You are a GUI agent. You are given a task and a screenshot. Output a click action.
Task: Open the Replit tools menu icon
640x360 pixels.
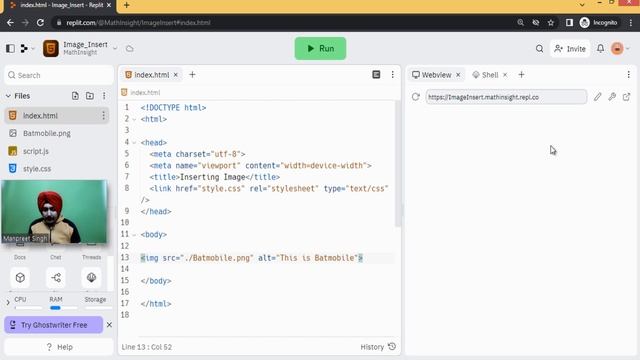[x=24, y=49]
